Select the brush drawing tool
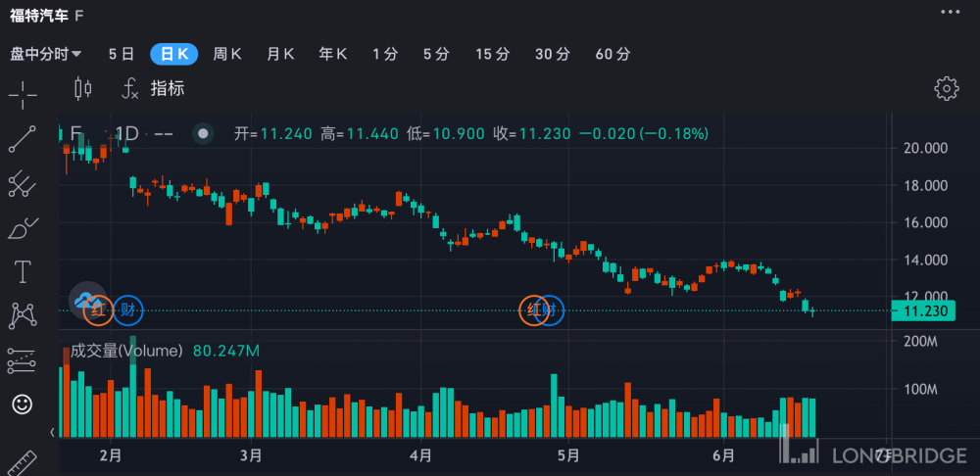 pos(22,228)
